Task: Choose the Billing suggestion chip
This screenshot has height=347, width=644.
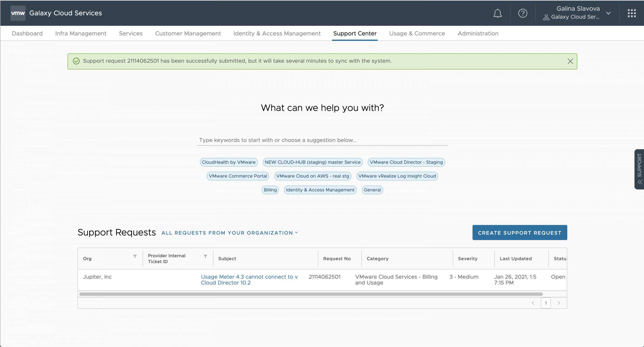Action: pos(270,190)
